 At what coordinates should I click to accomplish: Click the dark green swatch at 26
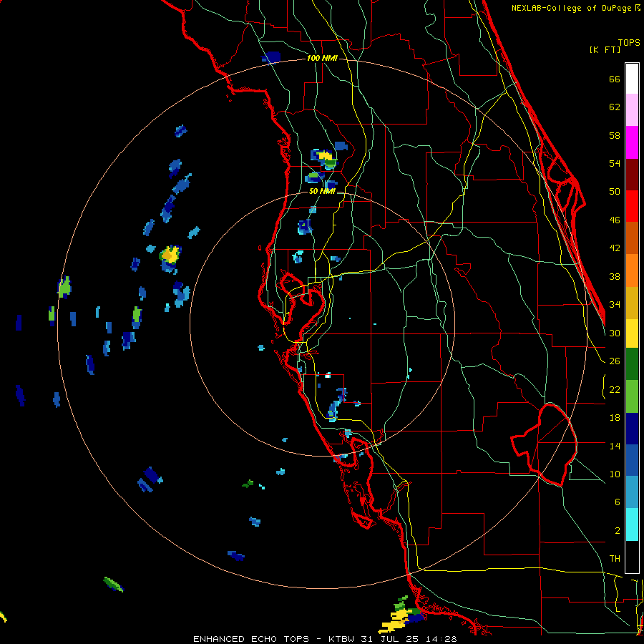[632, 364]
